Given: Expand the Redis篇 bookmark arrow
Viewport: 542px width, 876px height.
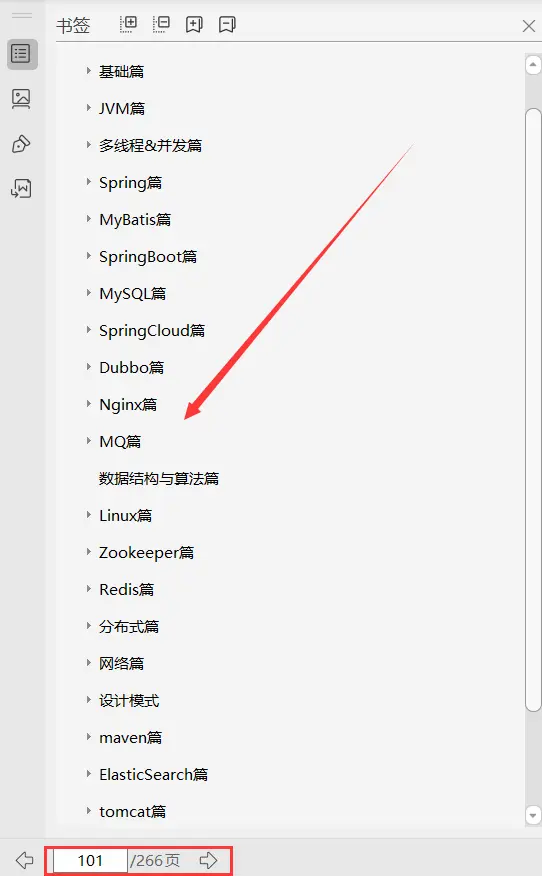Looking at the screenshot, I should 88,589.
